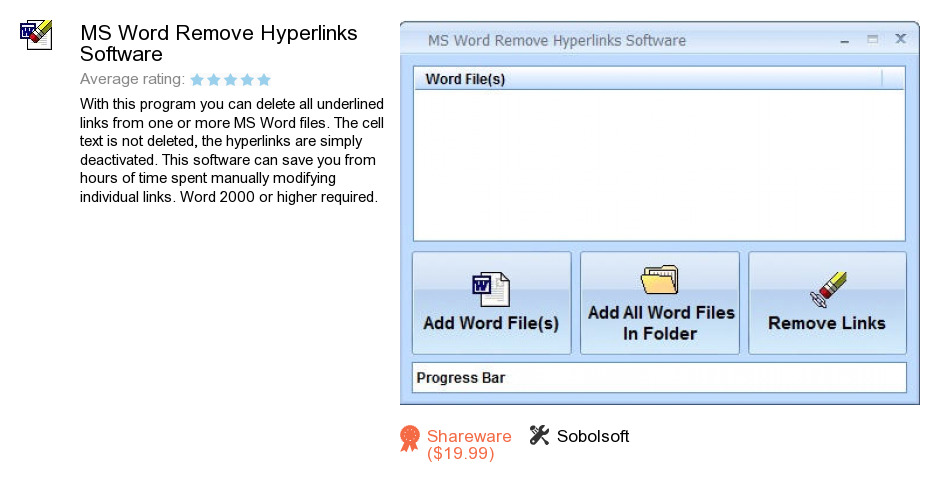
Task: Click Add All Word Files In Folder button
Action: pos(659,303)
